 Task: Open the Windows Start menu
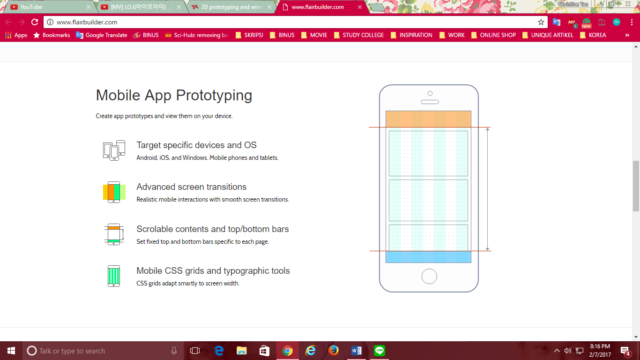(11, 351)
